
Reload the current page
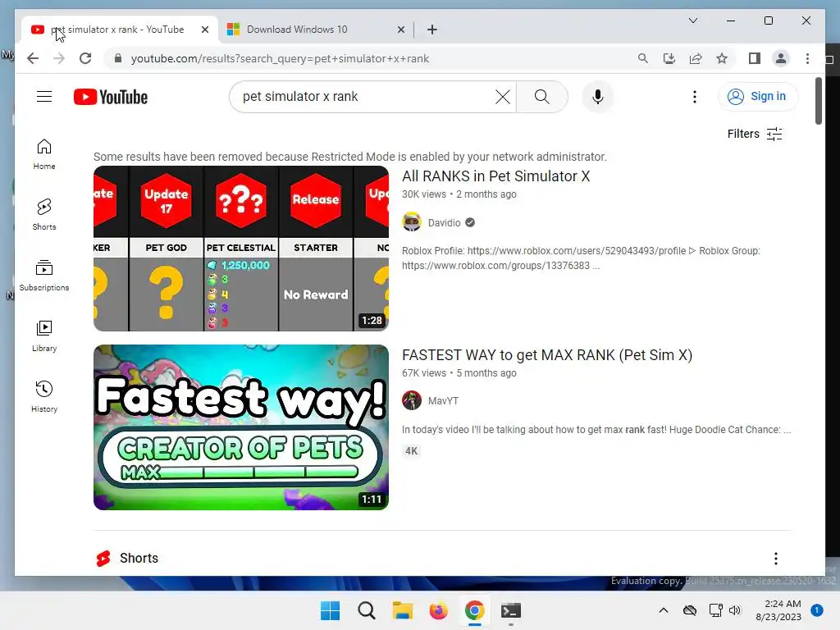coord(85,58)
